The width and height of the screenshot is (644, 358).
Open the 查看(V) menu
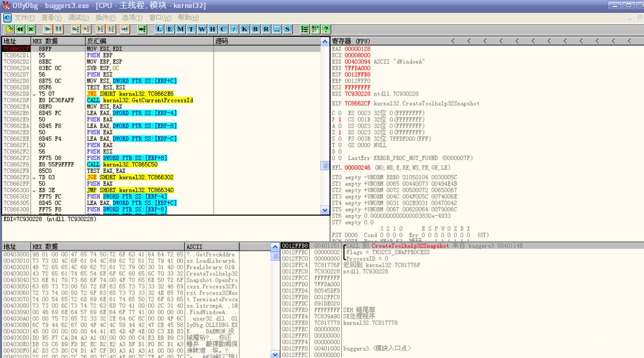click(x=52, y=18)
